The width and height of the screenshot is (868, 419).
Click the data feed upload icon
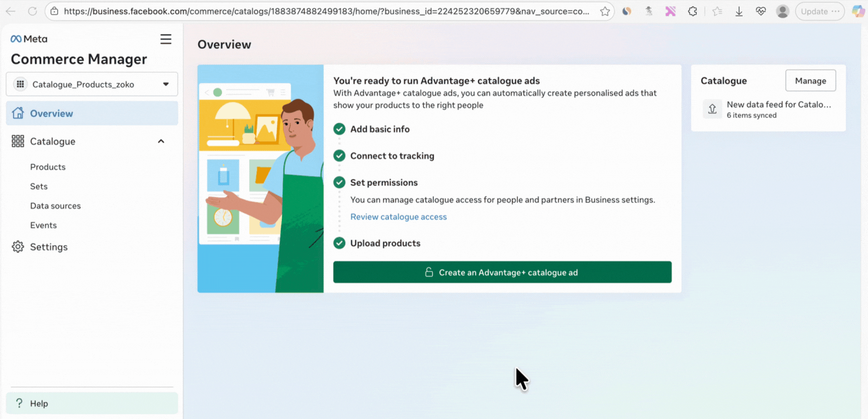(712, 109)
